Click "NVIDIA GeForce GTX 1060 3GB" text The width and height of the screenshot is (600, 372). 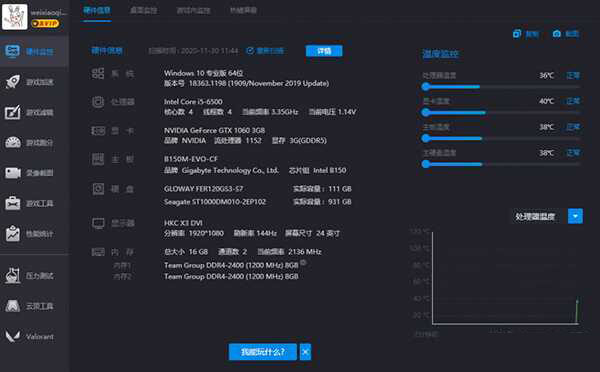(x=214, y=131)
